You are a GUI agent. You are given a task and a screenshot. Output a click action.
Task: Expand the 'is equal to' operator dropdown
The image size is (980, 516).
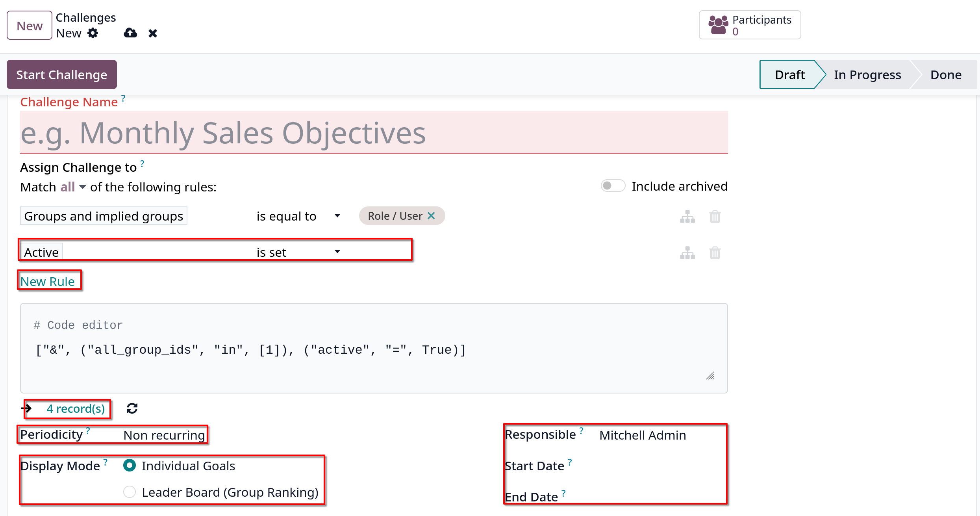[x=298, y=216]
